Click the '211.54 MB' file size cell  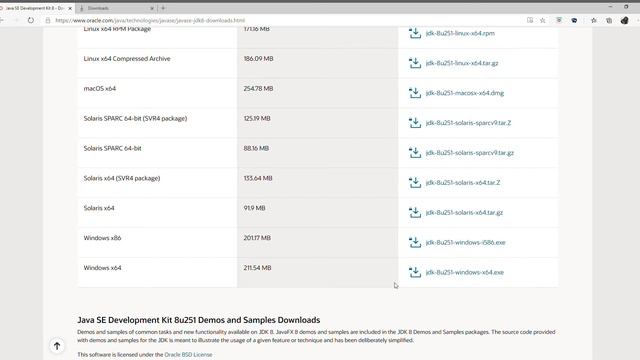click(x=257, y=268)
